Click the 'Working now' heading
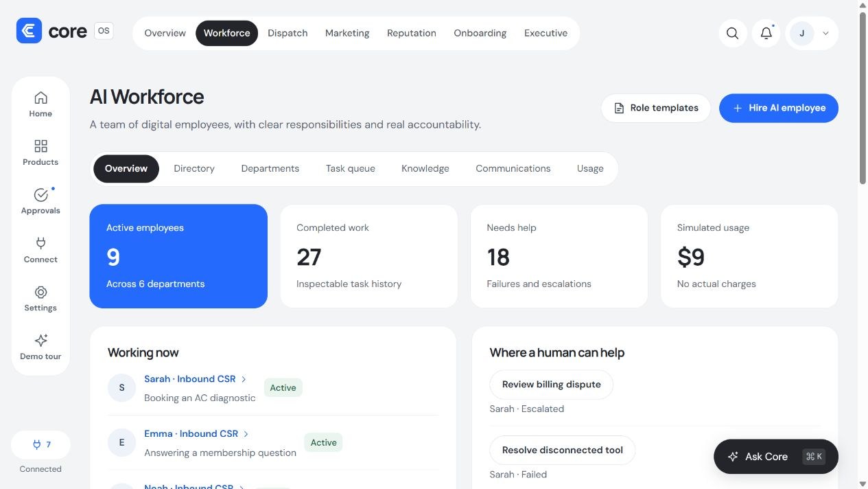This screenshot has width=868, height=489. (143, 352)
